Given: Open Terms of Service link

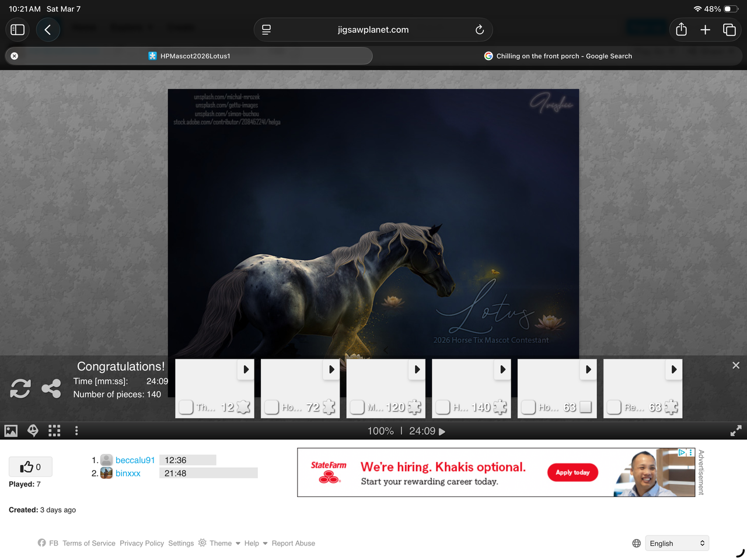Looking at the screenshot, I should tap(89, 543).
